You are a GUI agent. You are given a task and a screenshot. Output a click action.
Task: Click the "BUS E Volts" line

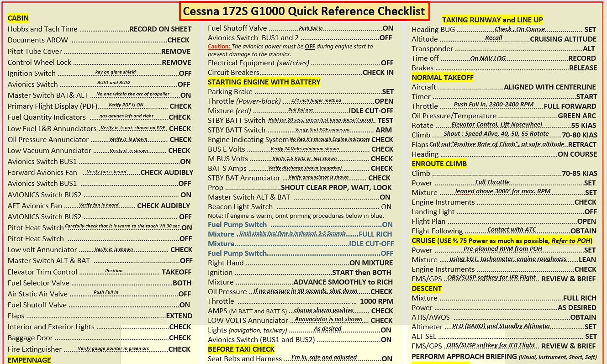301,149
